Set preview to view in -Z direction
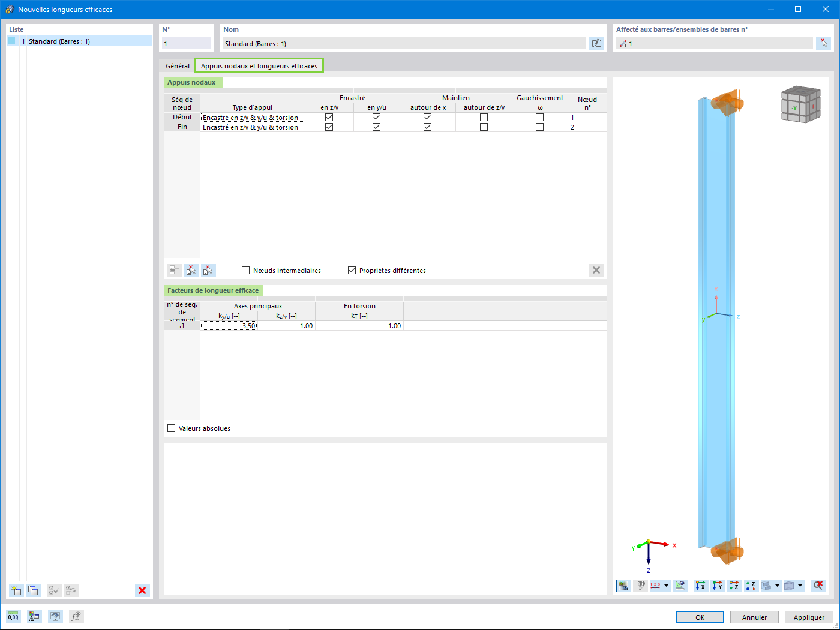The width and height of the screenshot is (840, 630). click(x=751, y=586)
